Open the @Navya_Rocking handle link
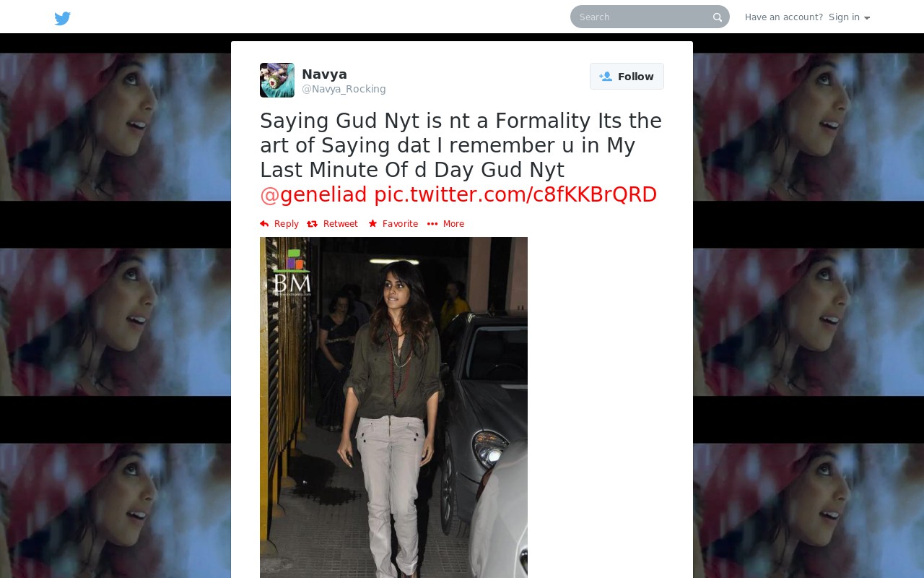Image resolution: width=924 pixels, height=578 pixels. pos(344,89)
